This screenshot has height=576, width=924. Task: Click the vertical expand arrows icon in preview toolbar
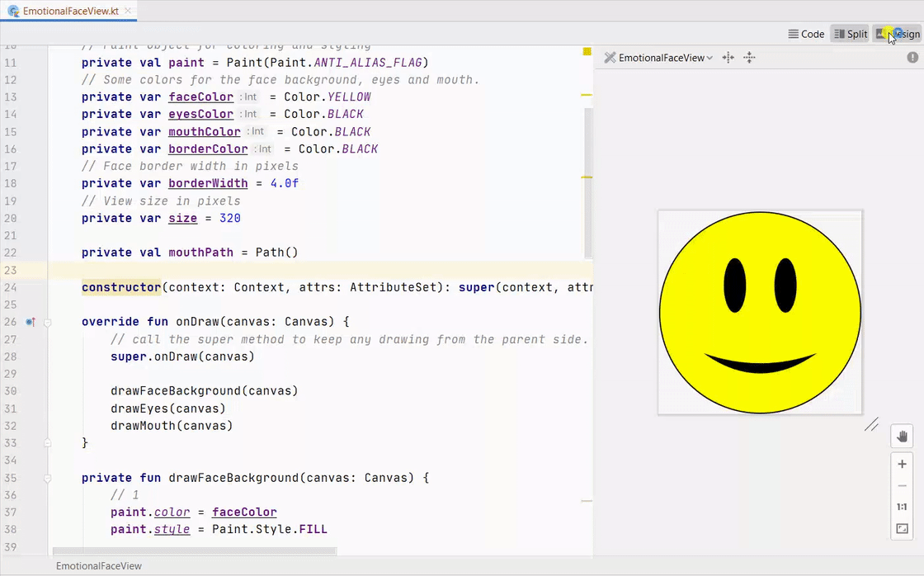pyautogui.click(x=749, y=58)
